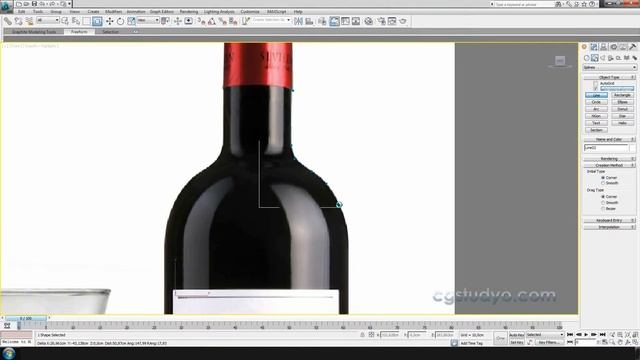Image resolution: width=640 pixels, height=360 pixels.
Task: Select Smooth under Drag Type
Action: coord(603,202)
